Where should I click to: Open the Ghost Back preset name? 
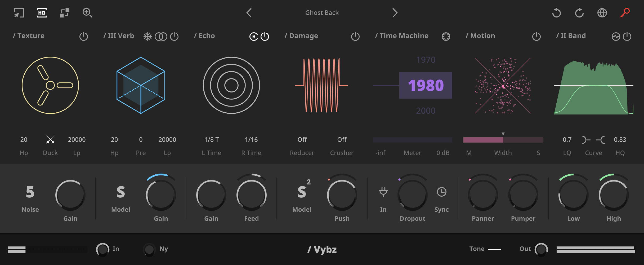click(322, 12)
